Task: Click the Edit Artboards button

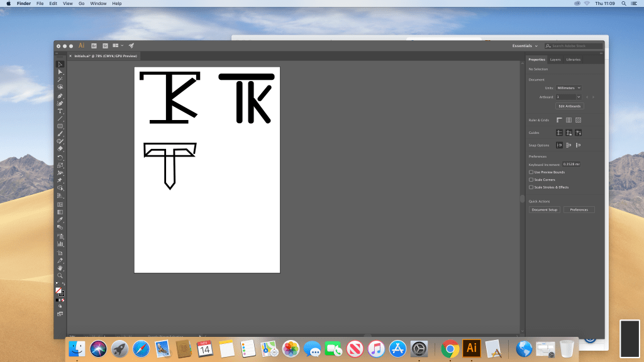Action: point(569,106)
